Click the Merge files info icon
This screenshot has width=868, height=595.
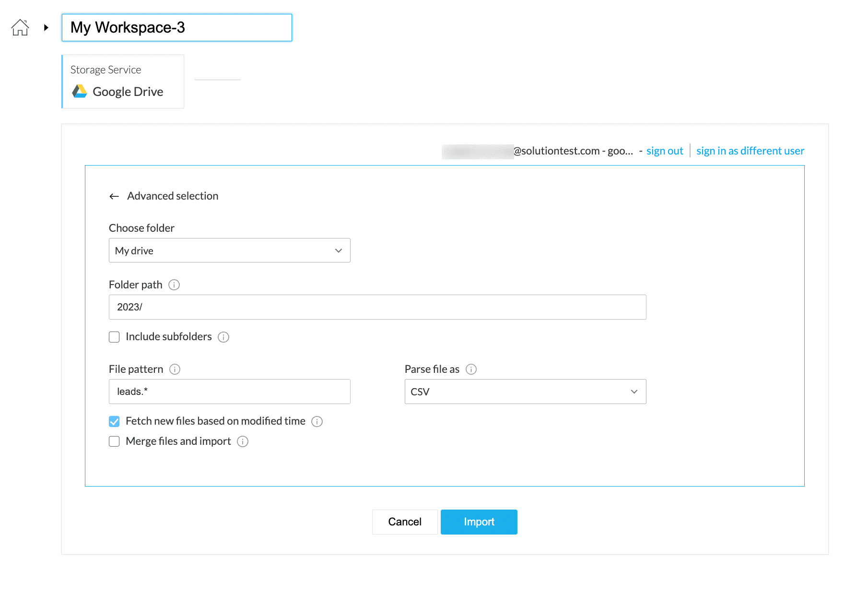[x=243, y=442]
